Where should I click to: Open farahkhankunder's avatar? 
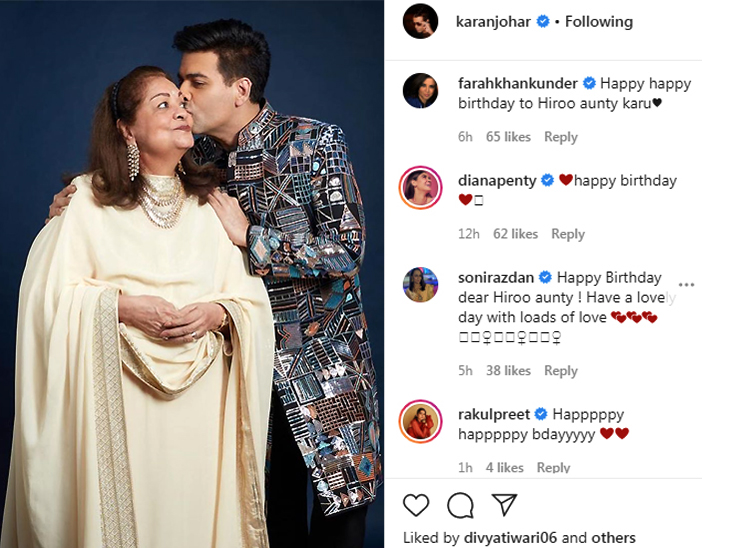click(420, 91)
